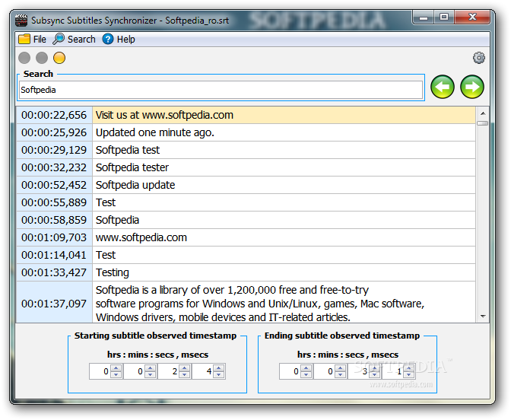
Task: Click the second gray circle indicator
Action: [x=42, y=58]
